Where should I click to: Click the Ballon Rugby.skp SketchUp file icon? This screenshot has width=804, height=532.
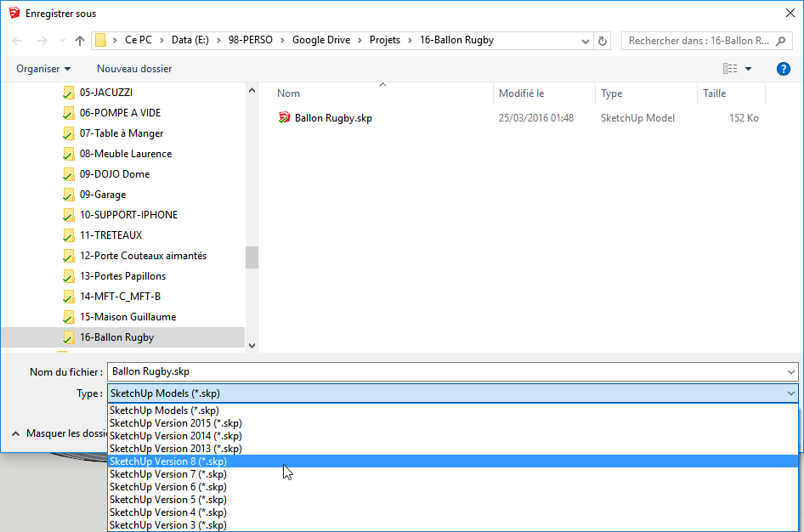[x=284, y=118]
